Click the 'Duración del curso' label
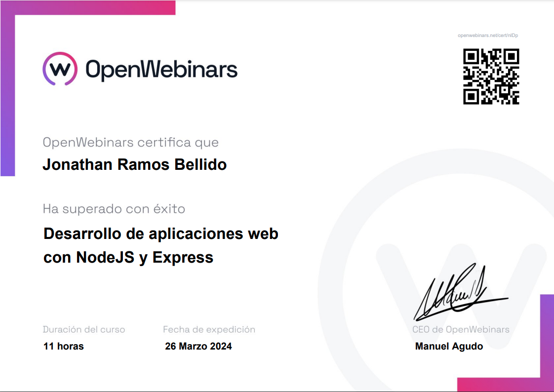 click(83, 329)
